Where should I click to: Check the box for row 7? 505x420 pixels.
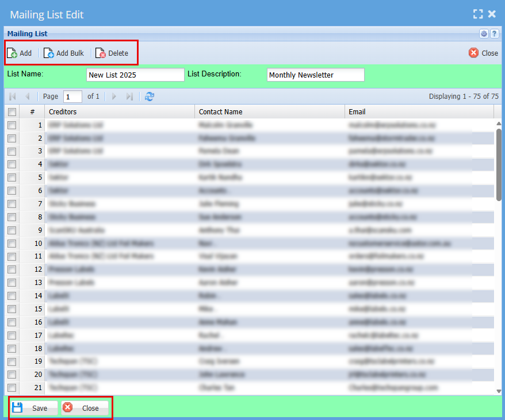coord(12,204)
